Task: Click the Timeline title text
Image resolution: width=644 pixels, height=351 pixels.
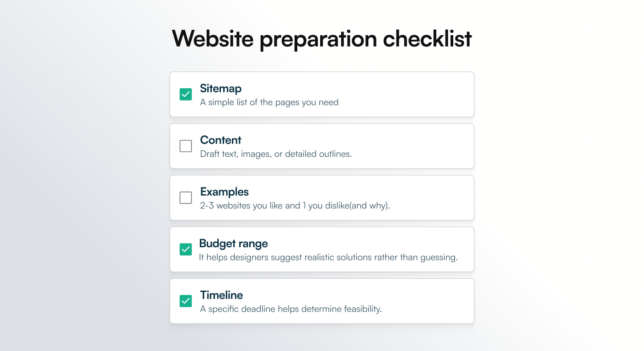Action: point(221,295)
